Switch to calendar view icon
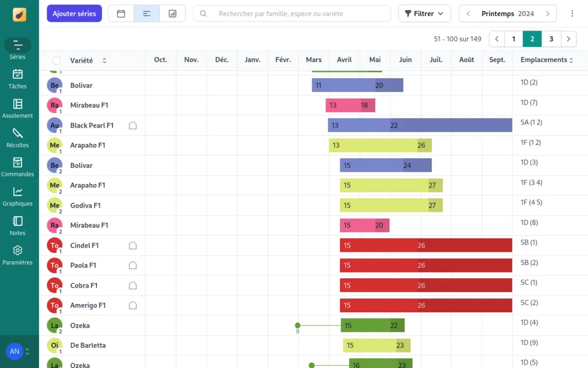This screenshot has height=368, width=588. (x=121, y=13)
